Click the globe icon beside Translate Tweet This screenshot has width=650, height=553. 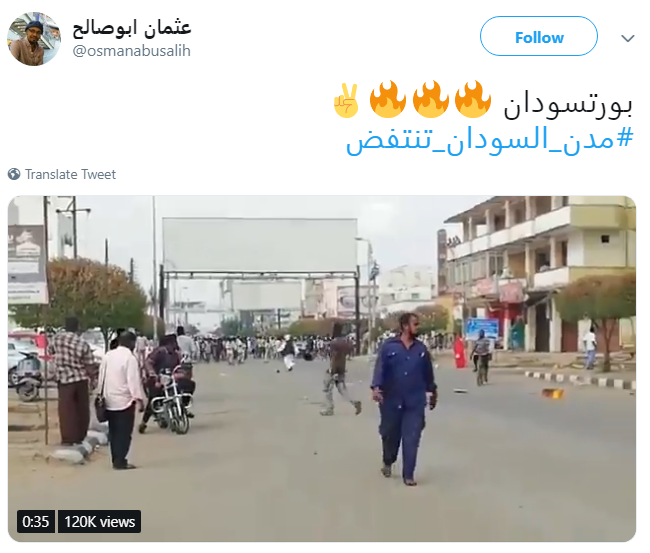tap(14, 174)
